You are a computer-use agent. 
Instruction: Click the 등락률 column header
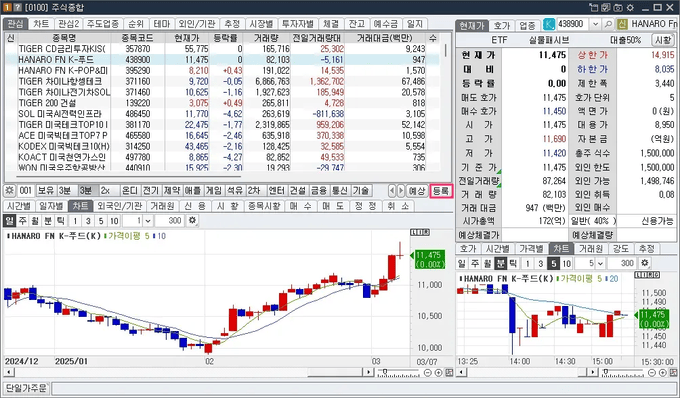(226, 38)
